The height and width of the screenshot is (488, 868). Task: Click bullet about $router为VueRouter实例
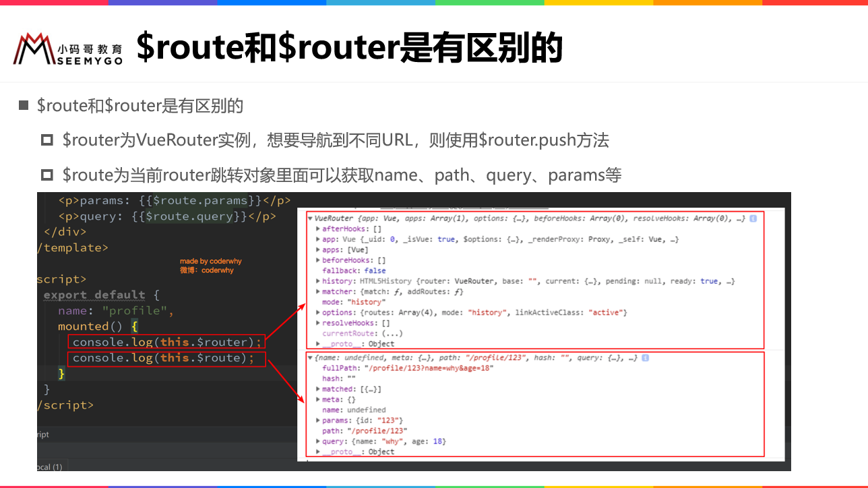click(336, 140)
